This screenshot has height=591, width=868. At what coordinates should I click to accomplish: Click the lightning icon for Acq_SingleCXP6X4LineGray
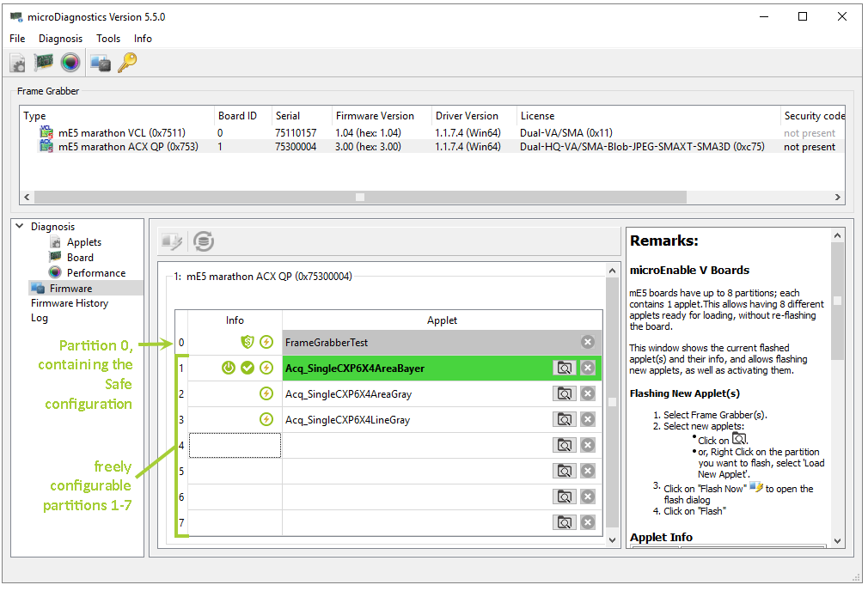pos(266,419)
